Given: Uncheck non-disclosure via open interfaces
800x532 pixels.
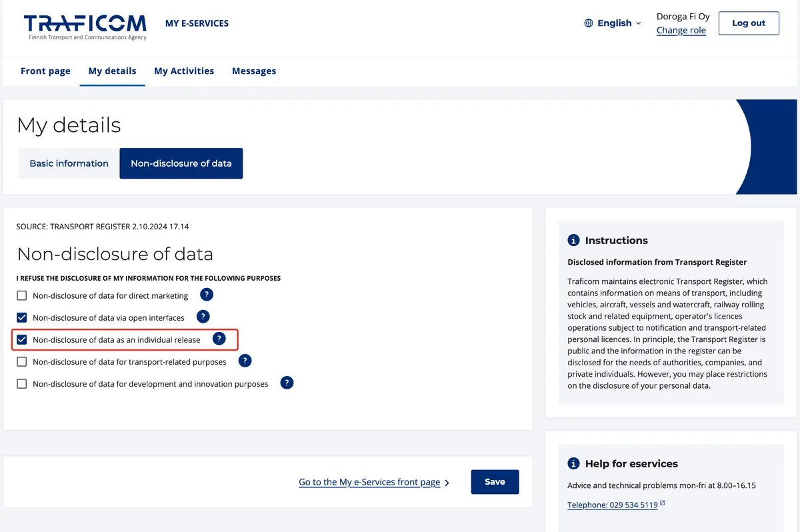Looking at the screenshot, I should tap(22, 317).
